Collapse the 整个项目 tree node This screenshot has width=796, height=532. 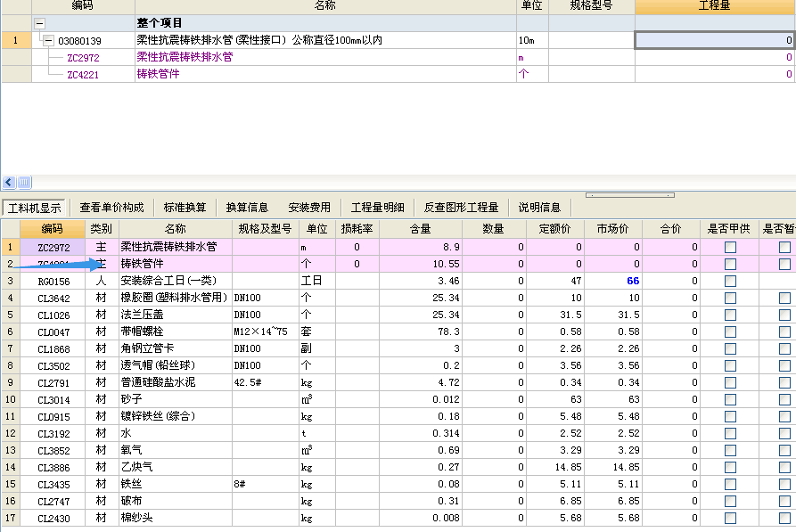pyautogui.click(x=39, y=23)
